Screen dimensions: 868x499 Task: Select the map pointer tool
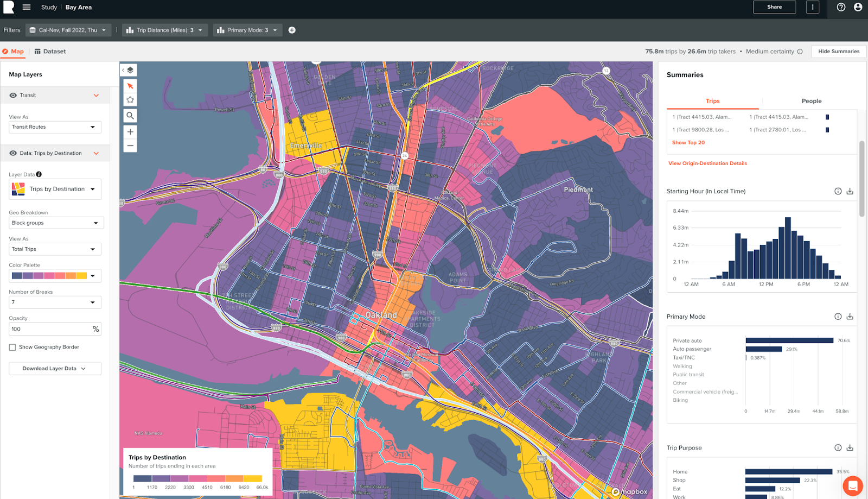[130, 85]
